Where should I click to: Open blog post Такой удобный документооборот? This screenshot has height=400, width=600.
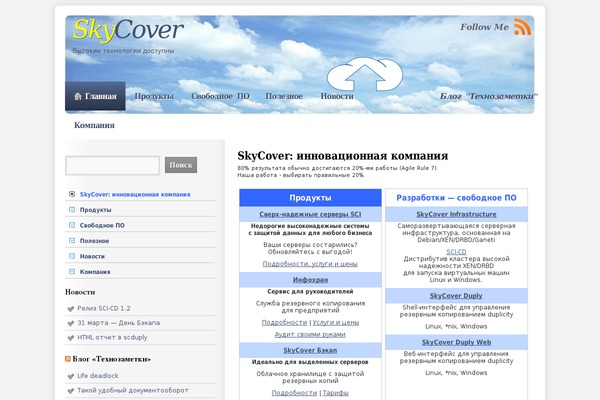[x=133, y=390]
